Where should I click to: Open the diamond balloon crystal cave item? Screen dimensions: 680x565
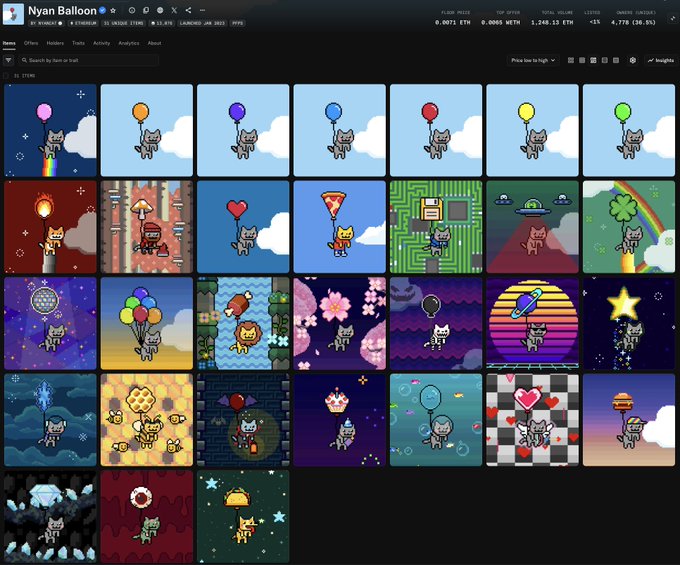coord(50,516)
